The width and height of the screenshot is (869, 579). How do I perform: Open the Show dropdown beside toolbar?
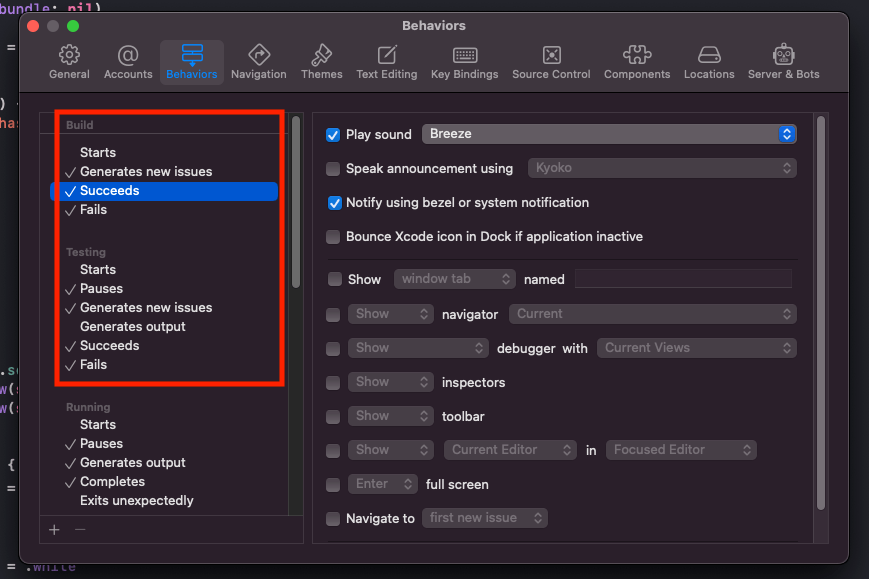click(x=391, y=416)
